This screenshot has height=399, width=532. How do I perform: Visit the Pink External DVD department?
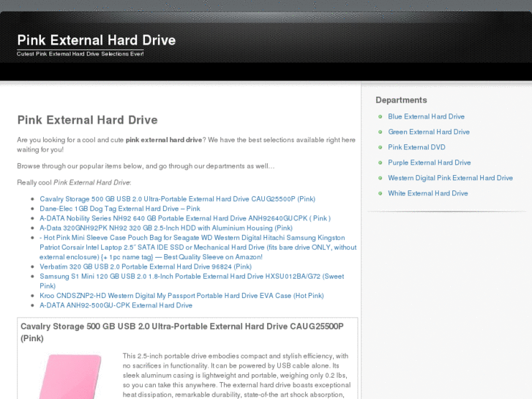(416, 147)
